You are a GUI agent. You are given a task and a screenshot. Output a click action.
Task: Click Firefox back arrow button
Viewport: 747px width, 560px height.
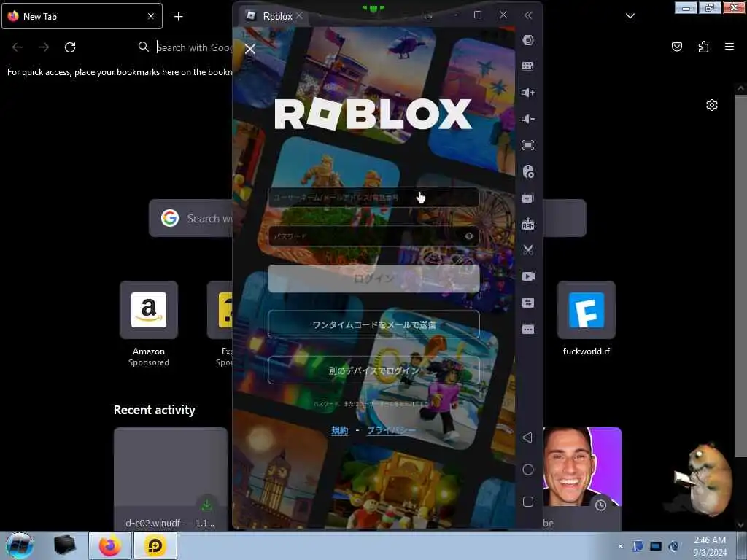18,47
